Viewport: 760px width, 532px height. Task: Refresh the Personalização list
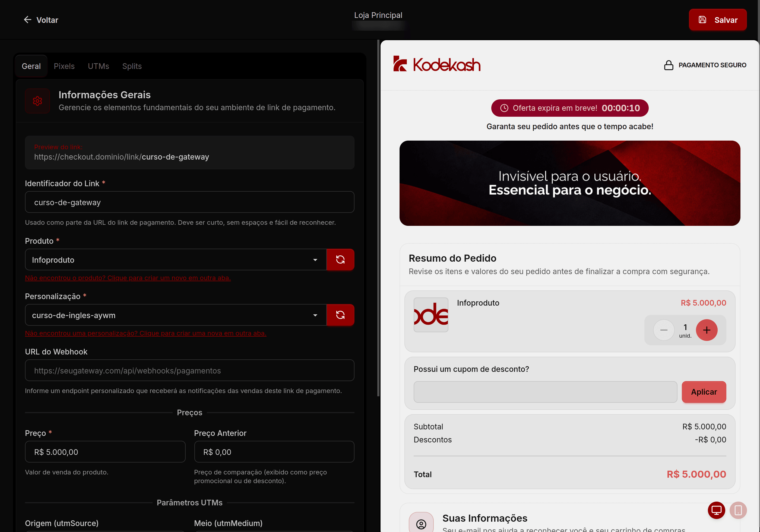[340, 315]
